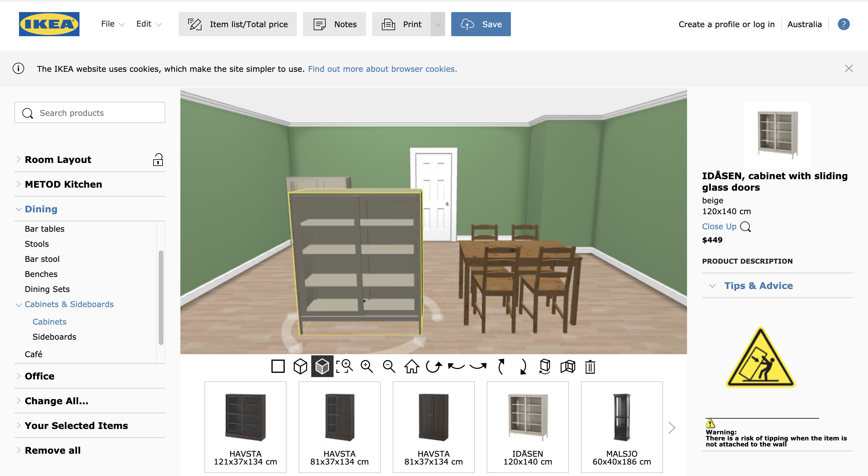The width and height of the screenshot is (868, 476).
Task: Collapse Cabinets & Sideboards subcategory
Action: (x=69, y=304)
